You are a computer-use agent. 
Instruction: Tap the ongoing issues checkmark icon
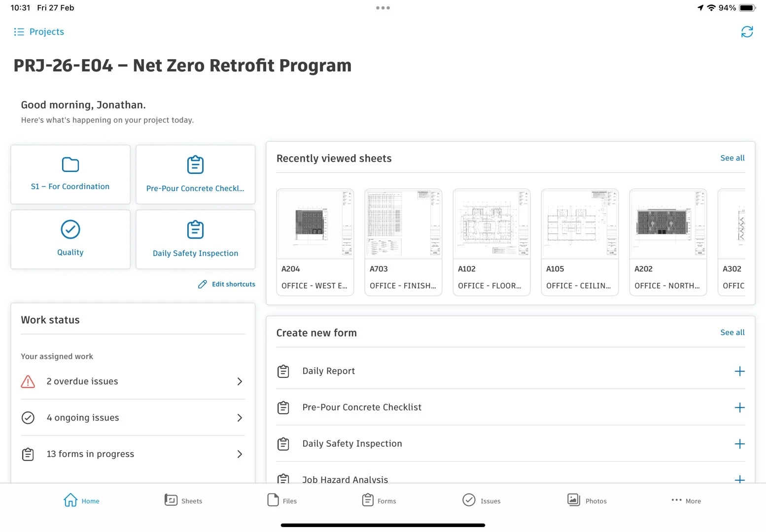[x=28, y=418]
